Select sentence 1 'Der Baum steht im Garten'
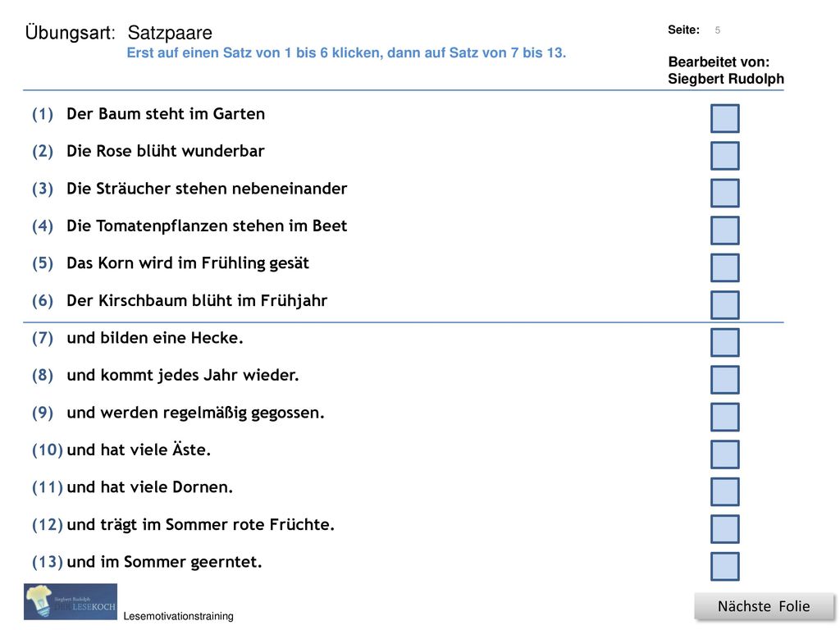Screen dimensions: 840x630 [166, 114]
